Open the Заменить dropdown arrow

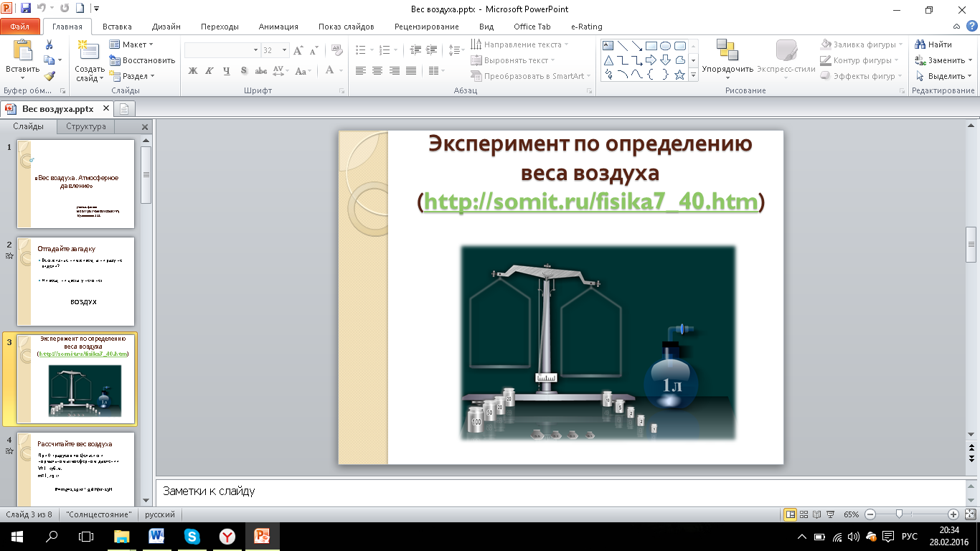point(971,60)
